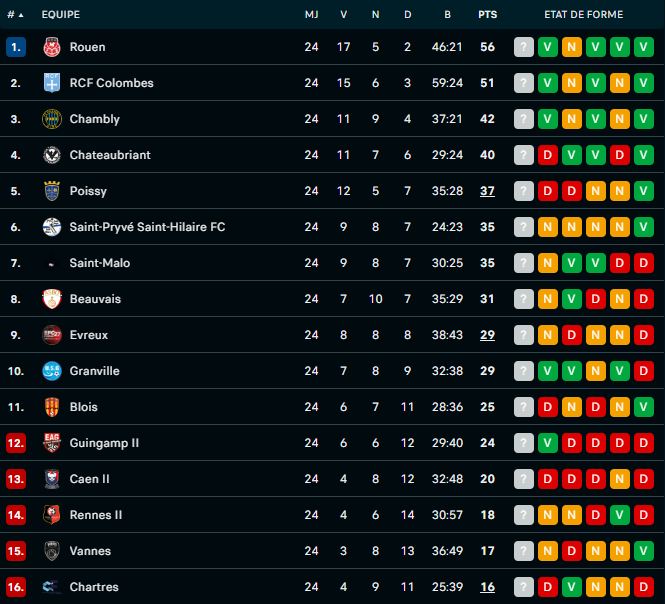The width and height of the screenshot is (665, 604).
Task: Click the Rouen club crest icon
Action: (x=52, y=47)
